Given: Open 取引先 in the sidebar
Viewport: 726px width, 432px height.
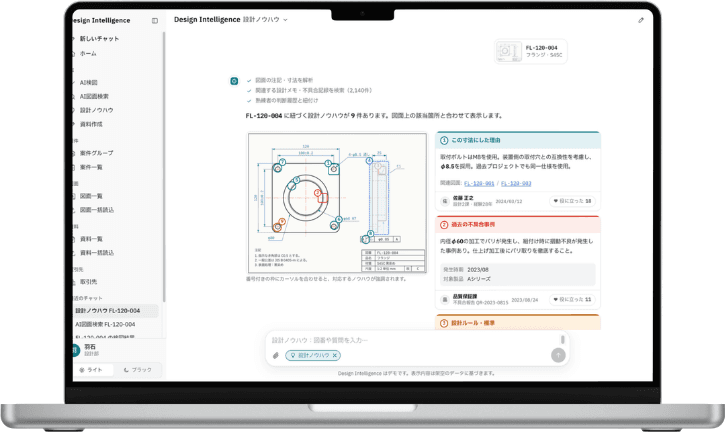Looking at the screenshot, I should tap(88, 282).
